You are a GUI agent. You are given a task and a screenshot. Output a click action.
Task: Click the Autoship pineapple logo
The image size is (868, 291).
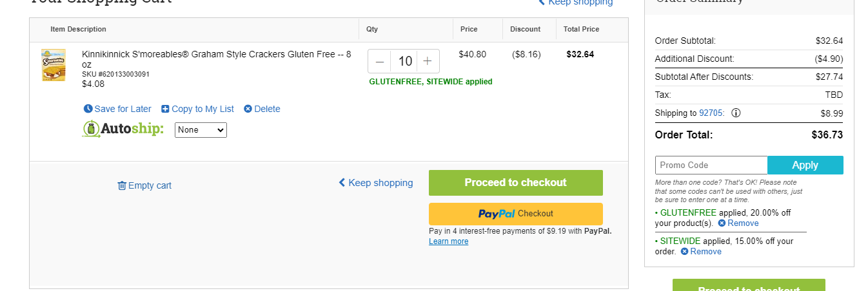point(91,129)
